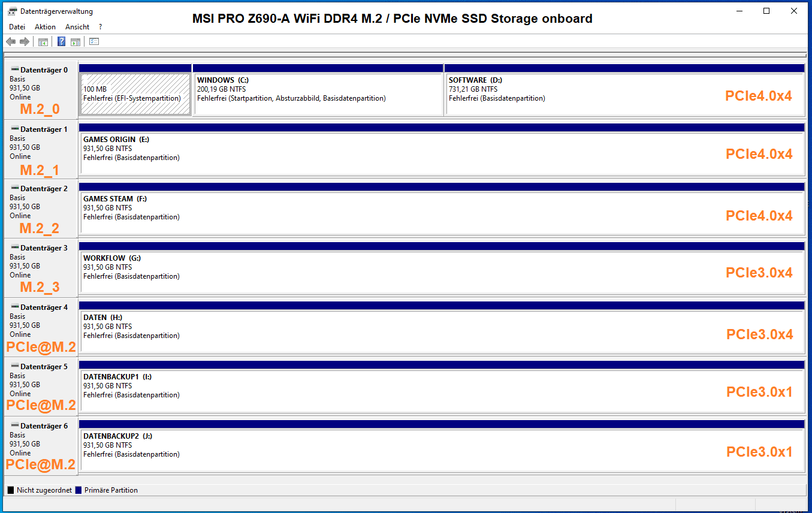
Task: Select the Datenträger 0 disk header
Action: tap(41, 89)
